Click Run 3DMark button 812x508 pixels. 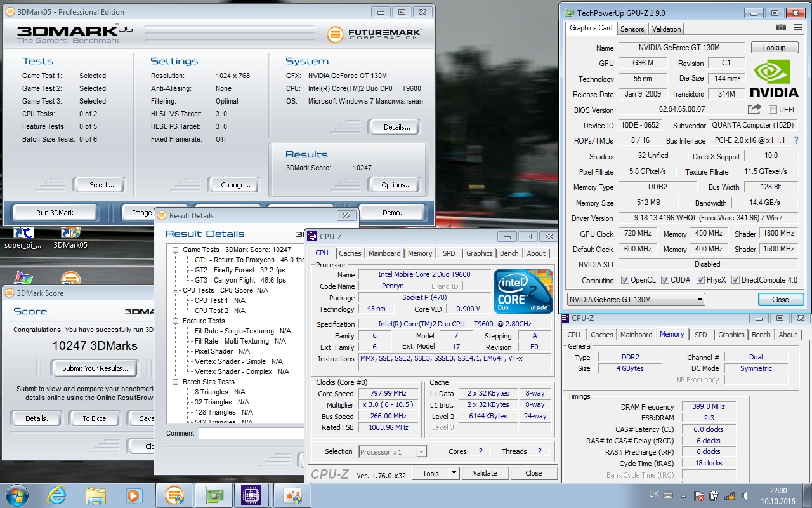point(55,213)
